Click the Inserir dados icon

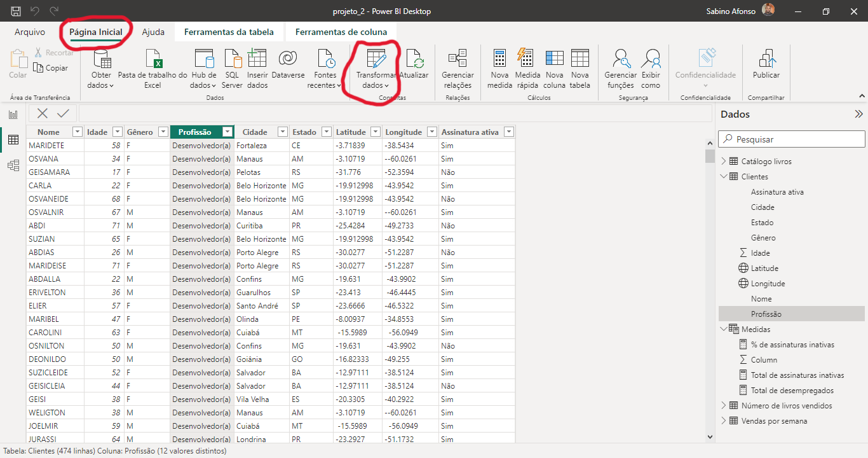(257, 59)
